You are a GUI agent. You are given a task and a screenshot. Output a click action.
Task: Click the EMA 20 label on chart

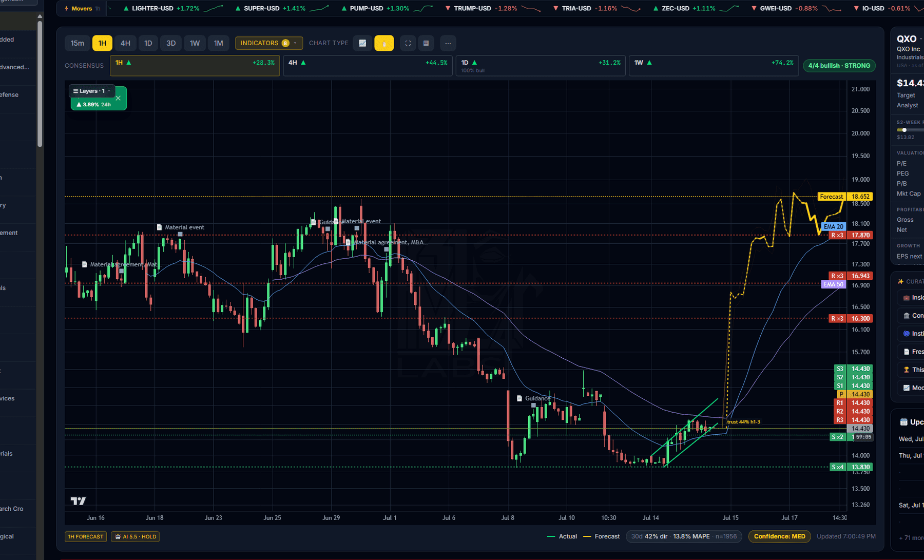point(833,226)
